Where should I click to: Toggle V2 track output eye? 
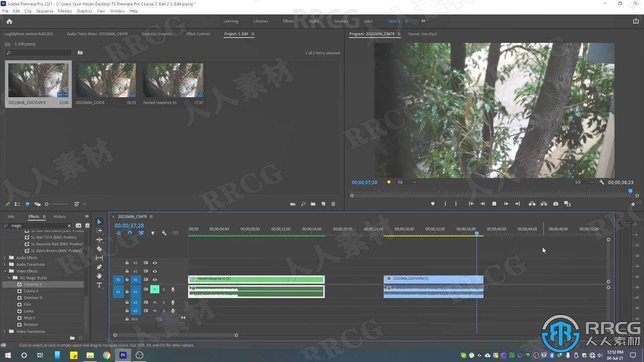click(154, 271)
